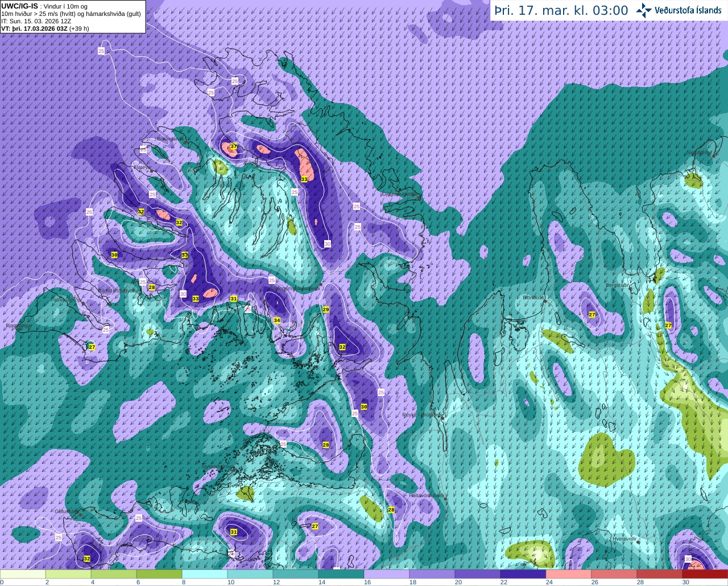The height and width of the screenshot is (586, 728).
Task: Select the date text Þri. 17. mar. kl. 03:00
Action: [x=561, y=10]
